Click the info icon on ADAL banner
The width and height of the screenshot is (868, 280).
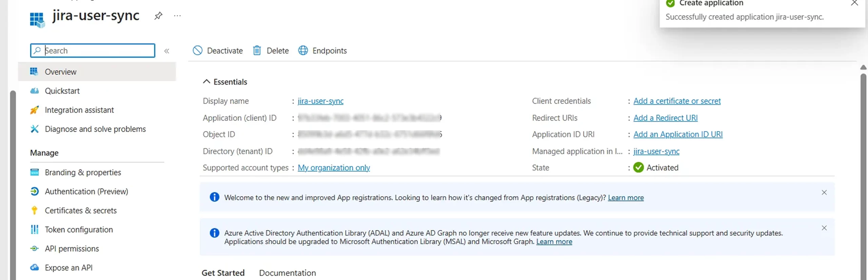pyautogui.click(x=214, y=233)
